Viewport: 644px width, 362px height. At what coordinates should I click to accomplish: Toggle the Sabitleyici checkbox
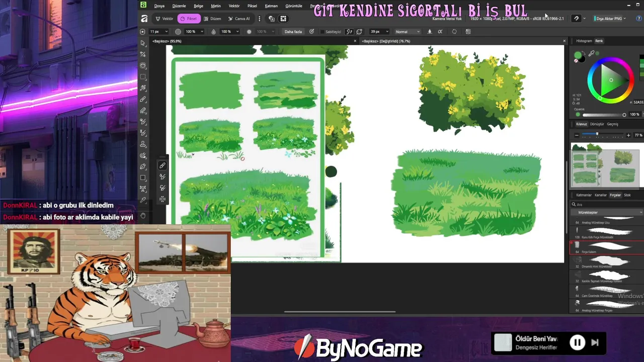pos(322,32)
